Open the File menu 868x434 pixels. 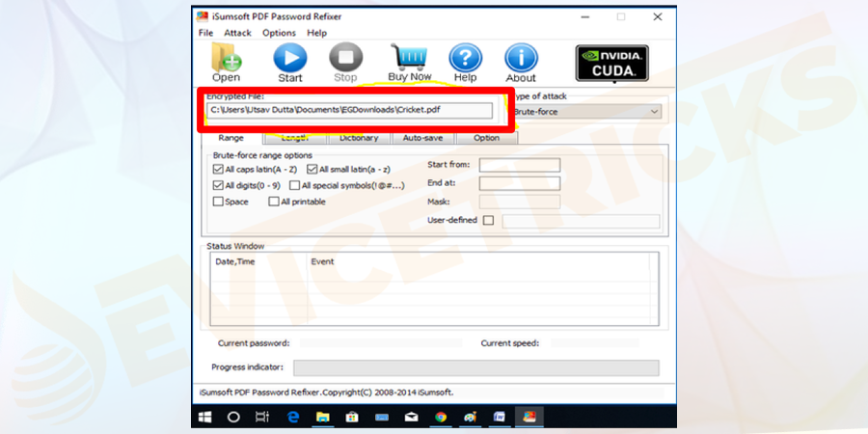pos(205,33)
